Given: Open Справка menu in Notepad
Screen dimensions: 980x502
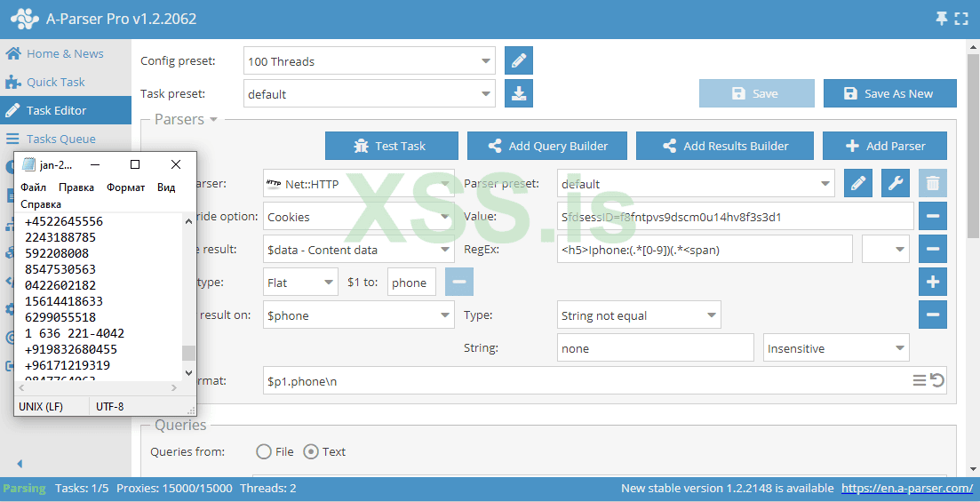Looking at the screenshot, I should tap(41, 204).
